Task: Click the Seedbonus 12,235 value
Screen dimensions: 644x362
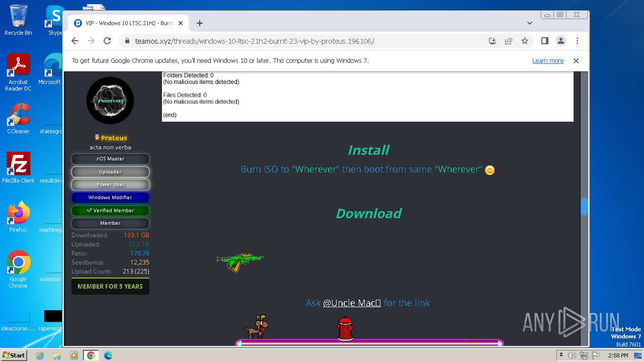Action: [139, 262]
